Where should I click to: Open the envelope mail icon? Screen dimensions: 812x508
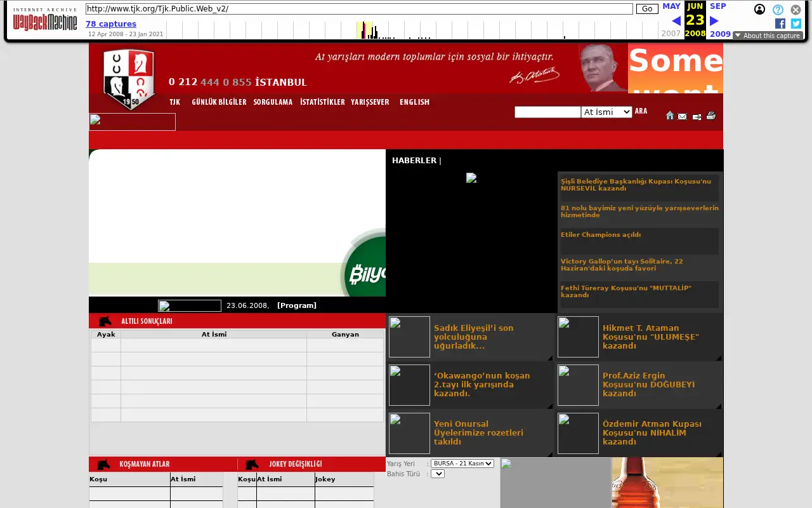tap(683, 116)
